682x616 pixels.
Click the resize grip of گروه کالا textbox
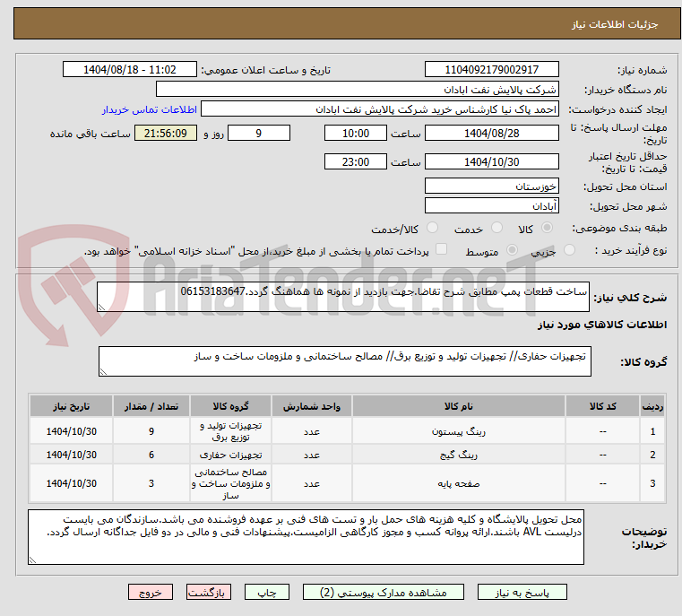pyautogui.click(x=104, y=371)
